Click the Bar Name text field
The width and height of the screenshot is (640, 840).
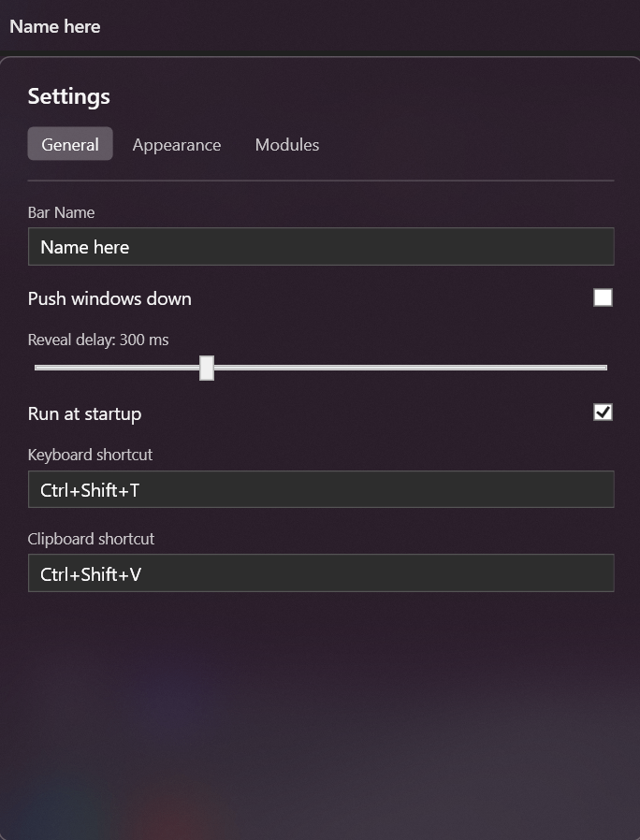click(321, 247)
